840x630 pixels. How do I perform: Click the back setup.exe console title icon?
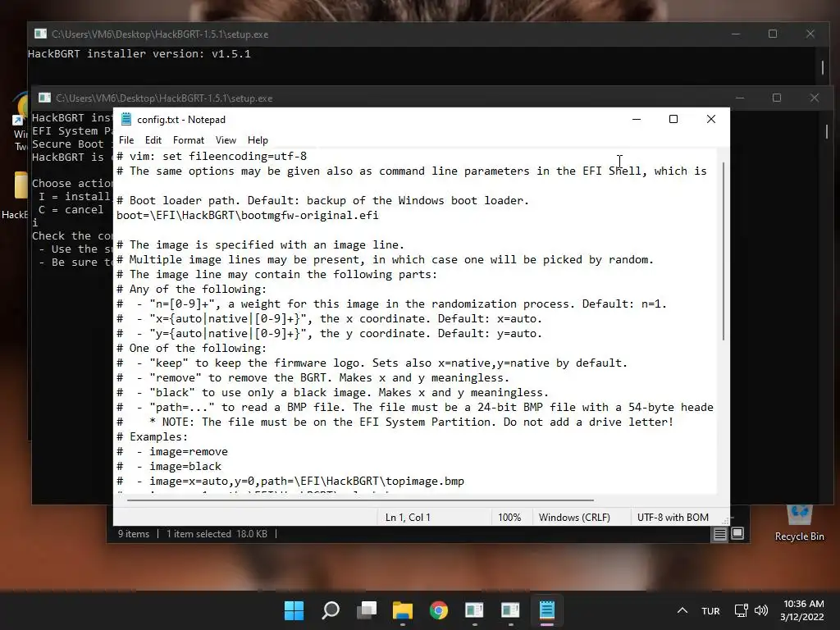(40, 34)
